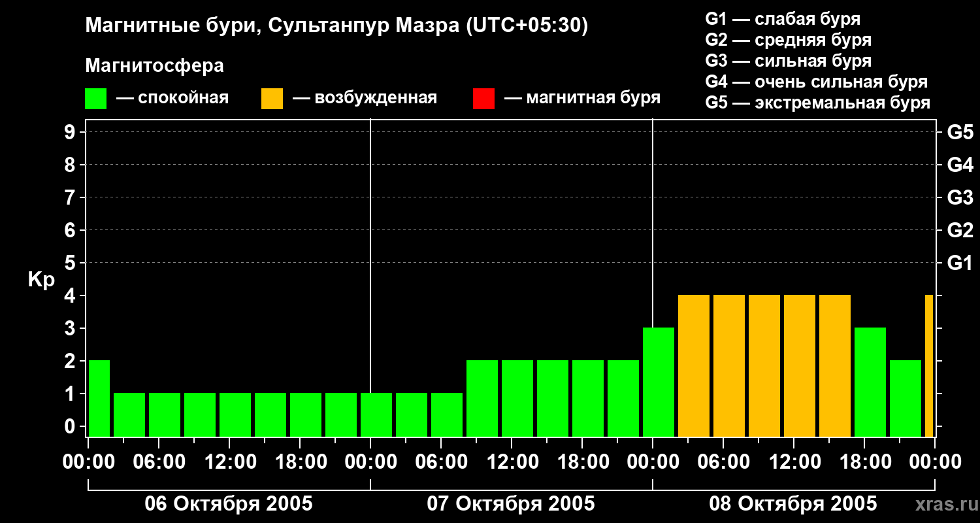Click the green Kp 3 bar at 18:00 on 08 Октября
Viewport: 980px width, 523px height.
[x=870, y=382]
